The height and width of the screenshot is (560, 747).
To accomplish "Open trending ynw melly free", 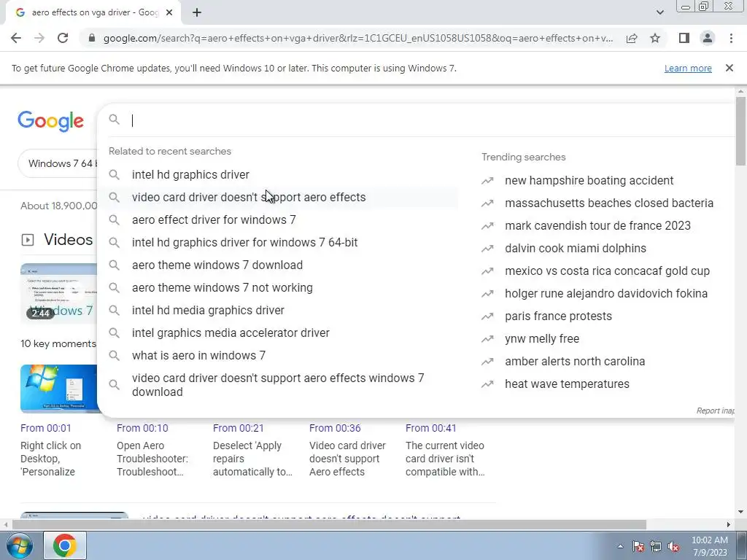I will 542,339.
